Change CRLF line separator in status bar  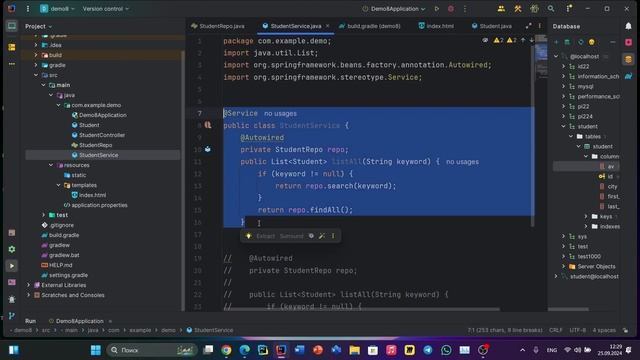(x=556, y=330)
